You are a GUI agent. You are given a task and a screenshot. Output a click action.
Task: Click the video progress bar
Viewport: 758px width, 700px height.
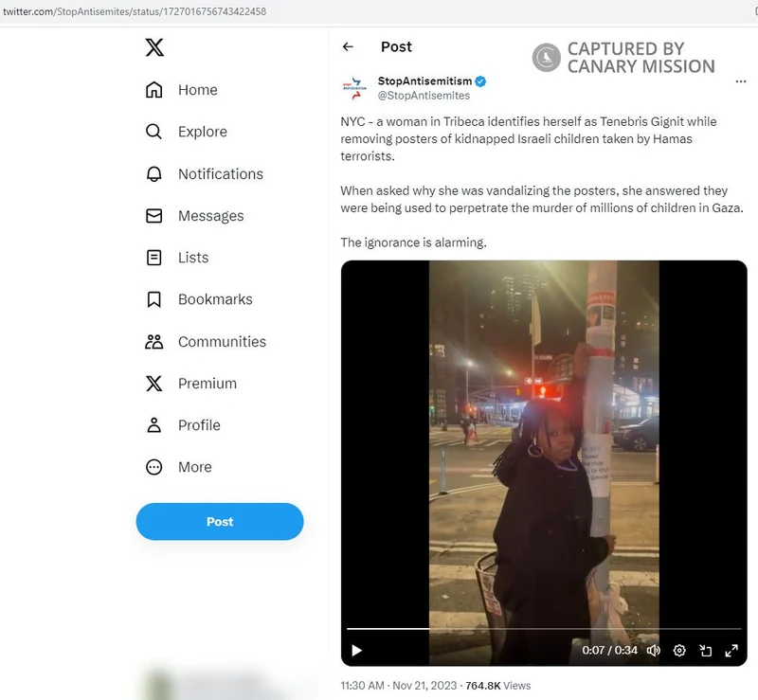[x=544, y=629]
